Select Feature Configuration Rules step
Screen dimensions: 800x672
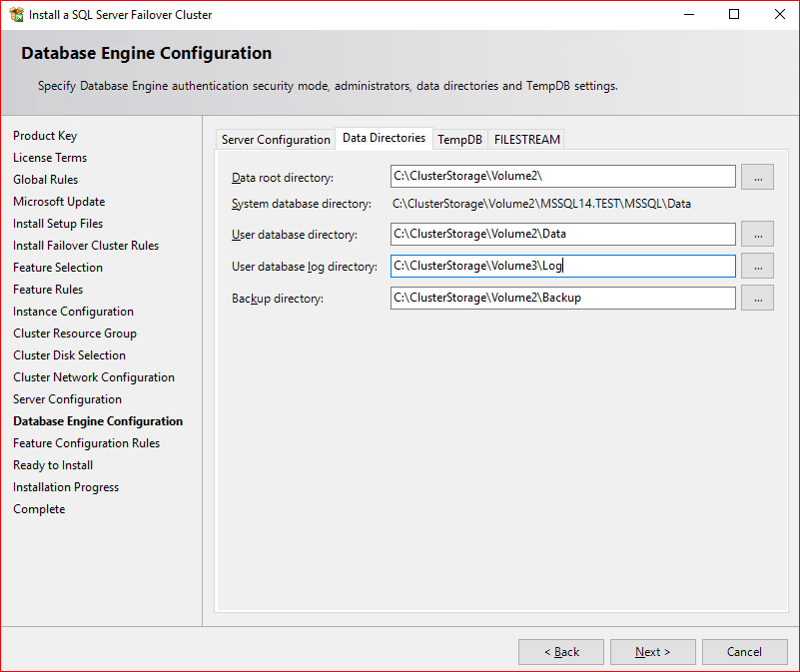point(86,443)
